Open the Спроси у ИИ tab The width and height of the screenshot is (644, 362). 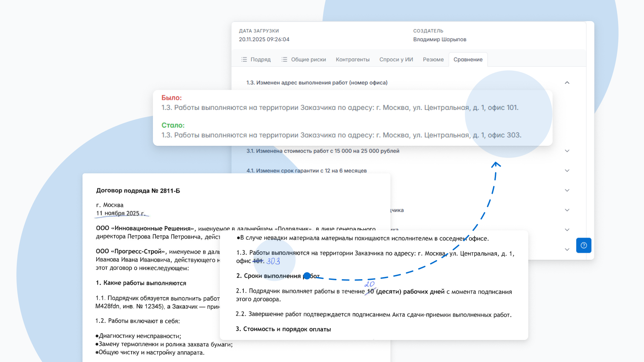[396, 59]
